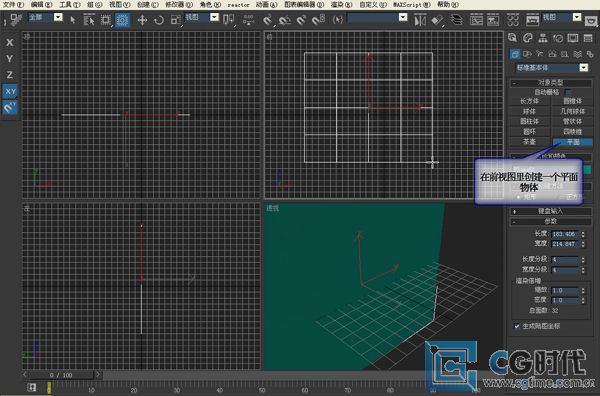Restrict to X axis button
Image resolution: width=600 pixels, height=396 pixels.
(x=10, y=42)
